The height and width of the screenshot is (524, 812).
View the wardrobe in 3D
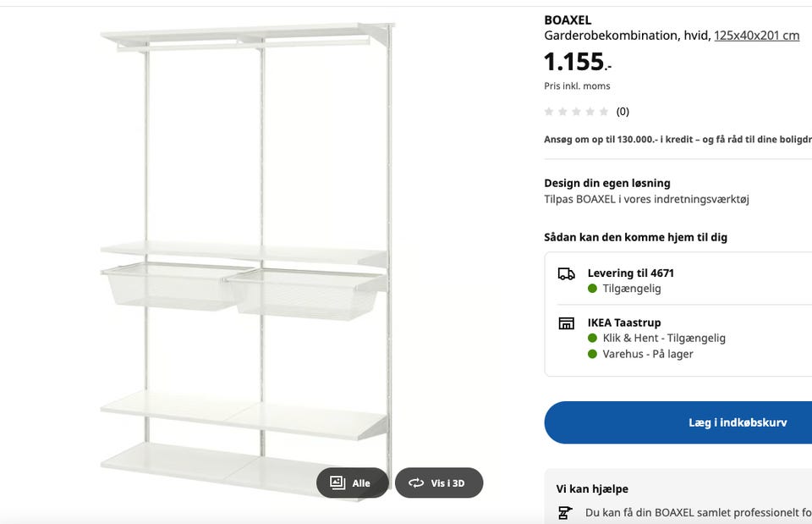(x=439, y=483)
